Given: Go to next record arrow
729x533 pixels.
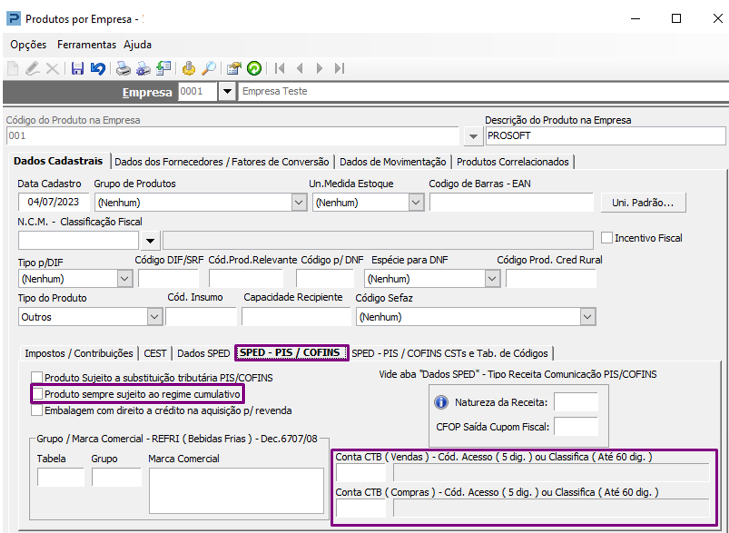Looking at the screenshot, I should 319,69.
